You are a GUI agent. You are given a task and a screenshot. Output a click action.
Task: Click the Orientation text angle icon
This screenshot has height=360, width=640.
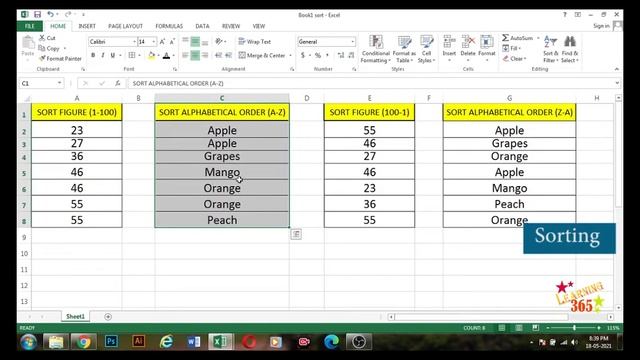219,42
